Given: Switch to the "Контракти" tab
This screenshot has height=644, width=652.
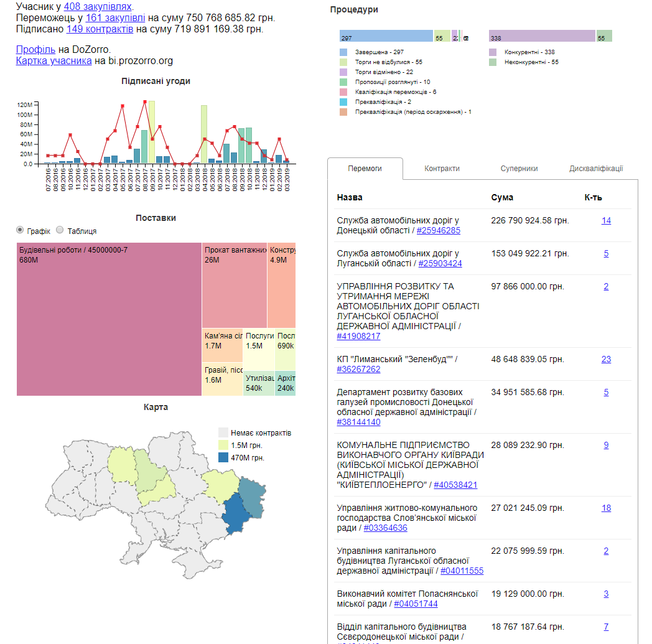Looking at the screenshot, I should [442, 168].
